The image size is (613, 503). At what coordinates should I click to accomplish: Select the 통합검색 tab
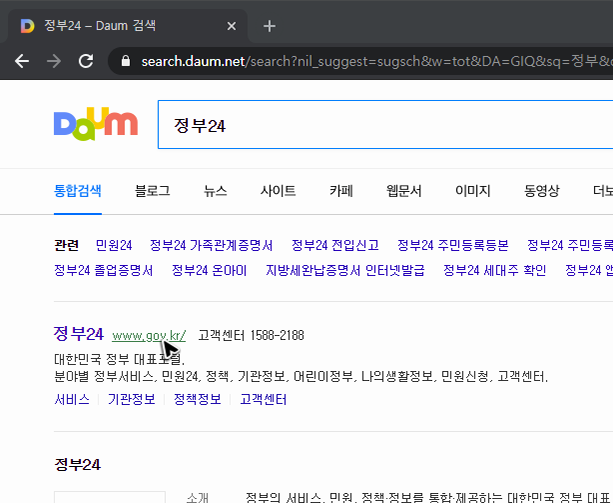78,191
